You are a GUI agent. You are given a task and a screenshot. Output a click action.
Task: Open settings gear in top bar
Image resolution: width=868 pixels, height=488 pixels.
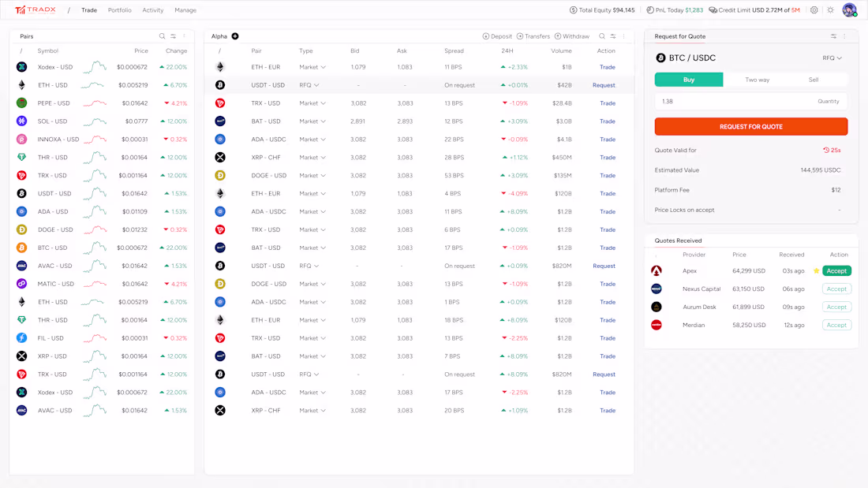pyautogui.click(x=814, y=10)
